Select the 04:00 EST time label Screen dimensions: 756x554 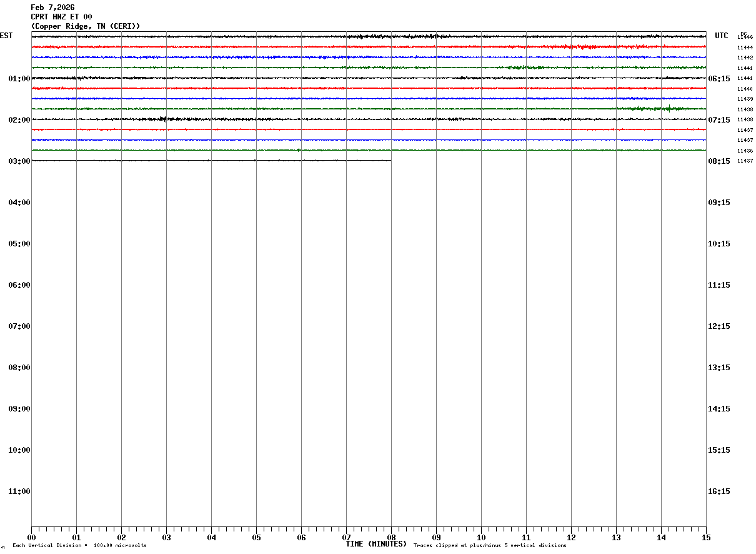click(x=19, y=203)
